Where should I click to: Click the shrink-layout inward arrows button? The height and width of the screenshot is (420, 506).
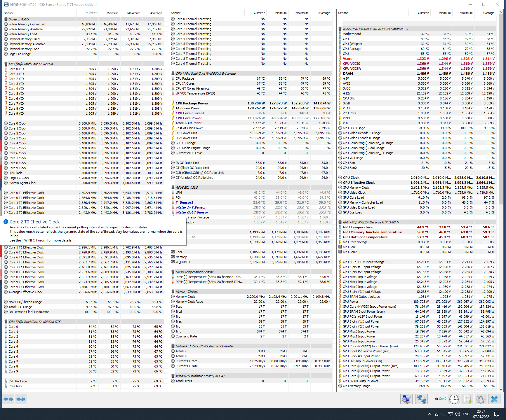coord(21,399)
